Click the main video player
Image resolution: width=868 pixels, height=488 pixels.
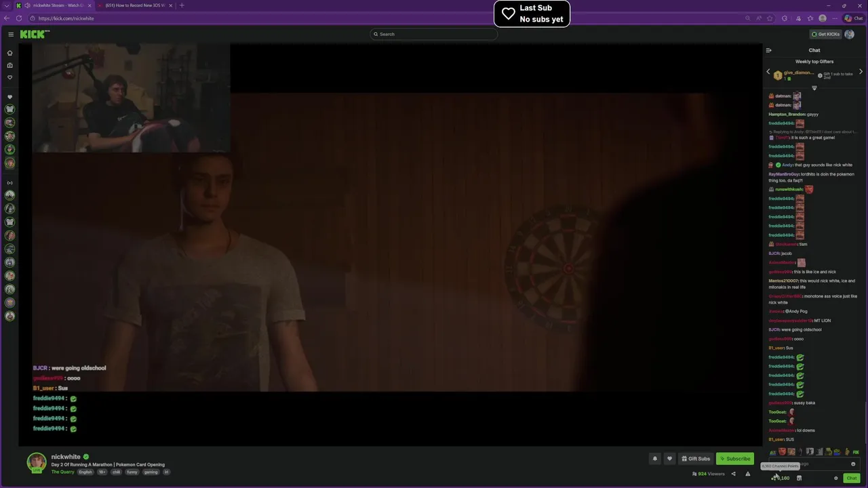click(390, 244)
